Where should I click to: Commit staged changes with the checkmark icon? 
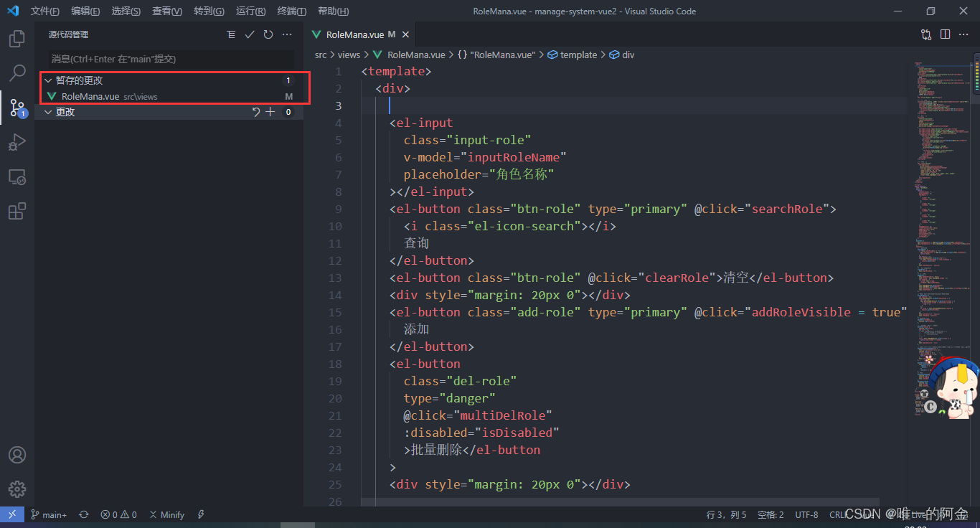[250, 34]
